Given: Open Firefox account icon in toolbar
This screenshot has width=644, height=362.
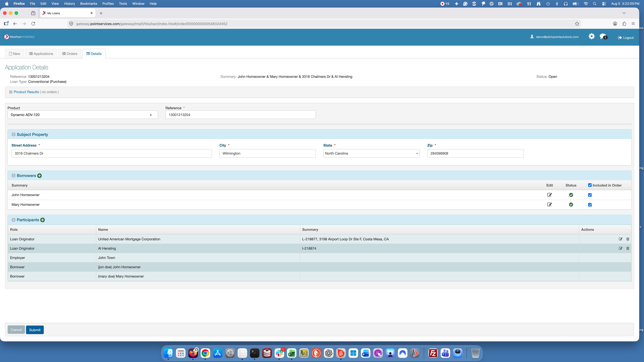Looking at the screenshot, I should pos(615,24).
